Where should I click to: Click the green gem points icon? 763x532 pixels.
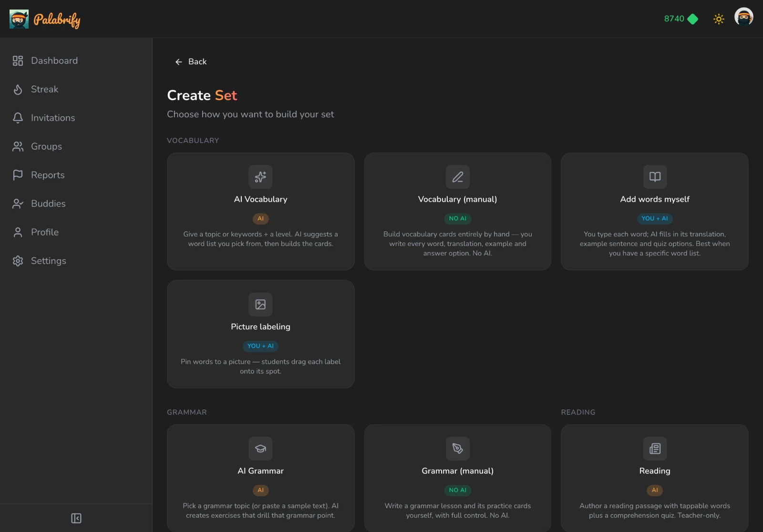693,19
